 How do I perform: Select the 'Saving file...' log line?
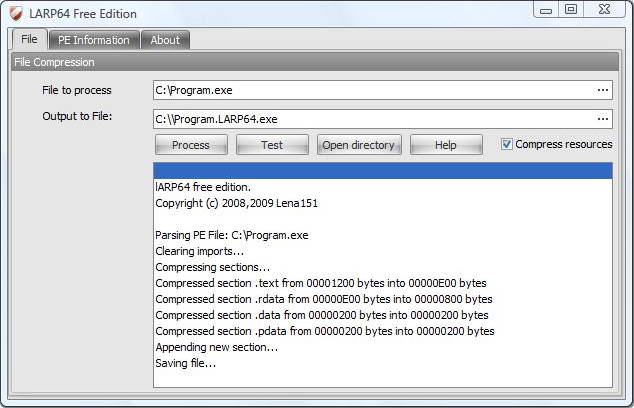(x=383, y=363)
